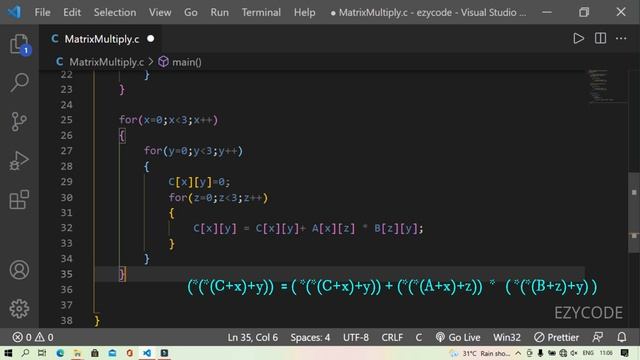Split the editor to the right
The image size is (640, 360).
coord(600,38)
